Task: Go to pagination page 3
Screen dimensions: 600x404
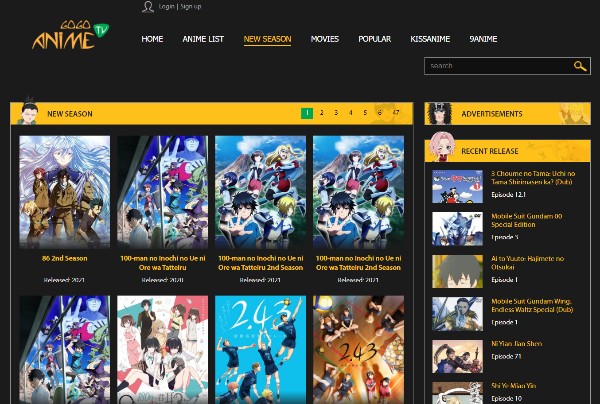Action: pyautogui.click(x=336, y=113)
